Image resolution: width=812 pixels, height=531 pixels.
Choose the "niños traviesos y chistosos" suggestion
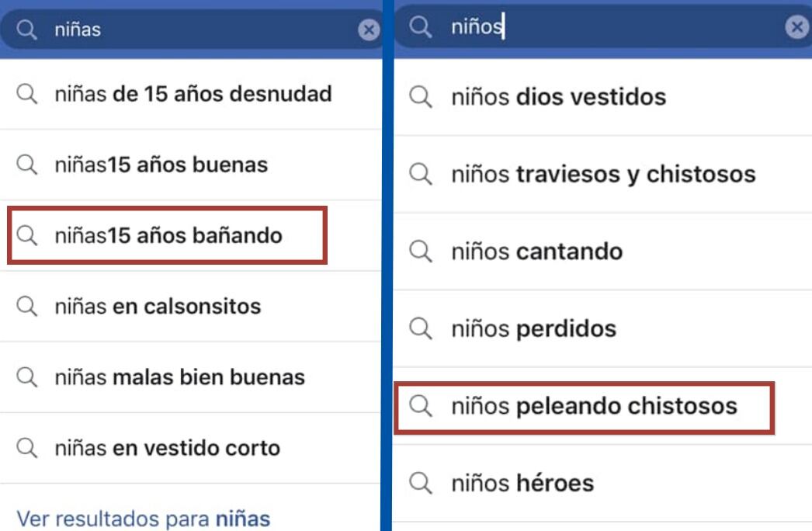point(603,174)
